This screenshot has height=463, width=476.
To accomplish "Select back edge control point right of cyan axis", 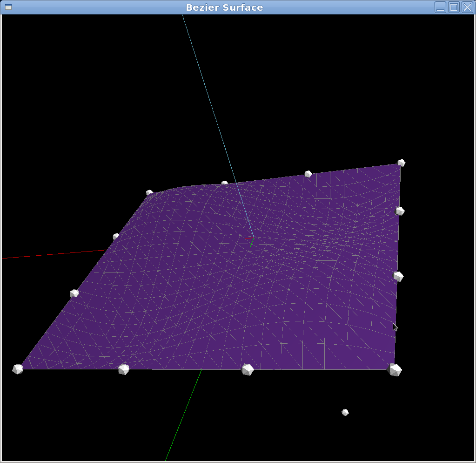I will coord(308,174).
